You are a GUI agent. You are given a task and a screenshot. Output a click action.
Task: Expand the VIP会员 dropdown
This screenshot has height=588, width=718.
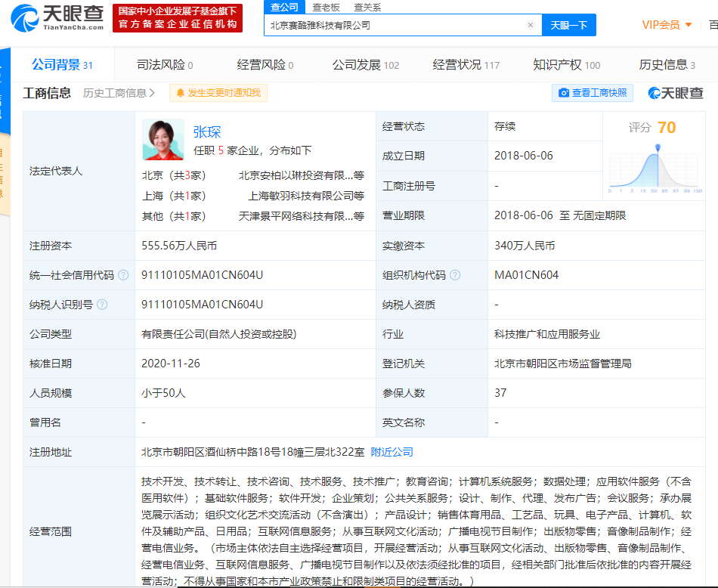click(667, 25)
